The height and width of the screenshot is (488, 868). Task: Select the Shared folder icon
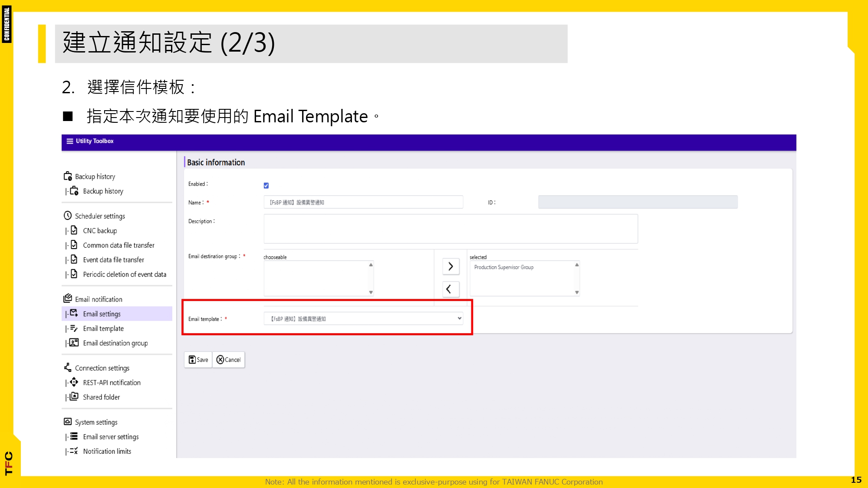(x=73, y=397)
